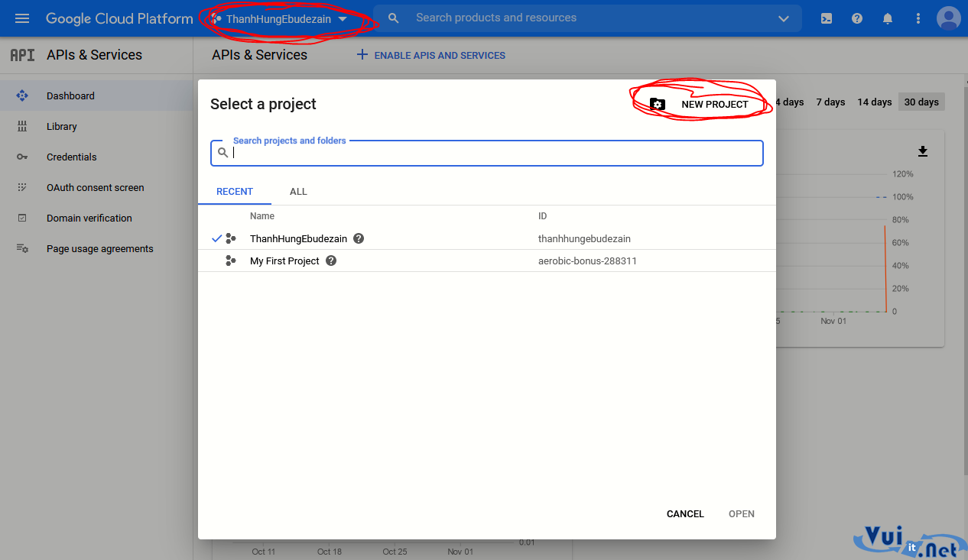The width and height of the screenshot is (968, 560).
Task: Select the 30 days time range
Action: click(921, 102)
